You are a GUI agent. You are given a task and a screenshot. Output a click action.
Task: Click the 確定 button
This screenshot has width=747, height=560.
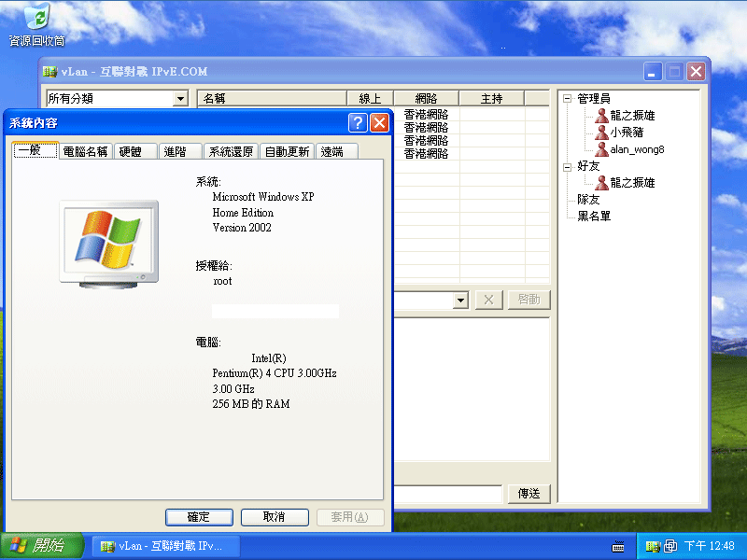(x=199, y=517)
